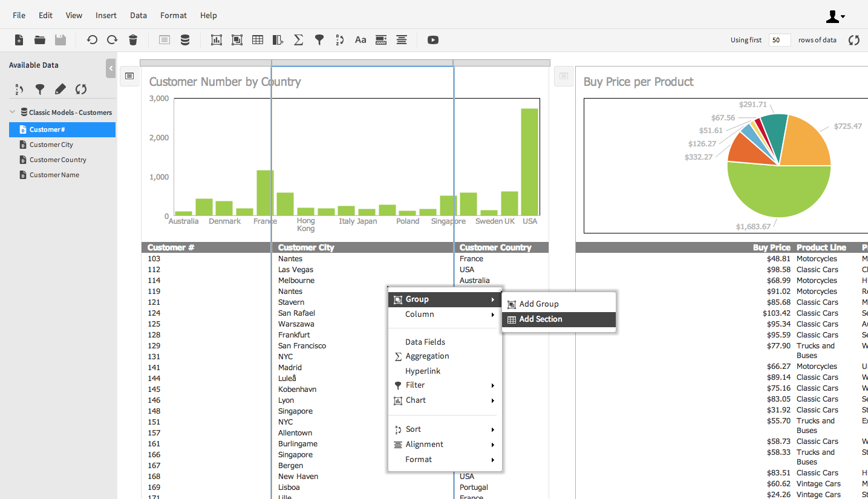868x499 pixels.
Task: Click the play preview toolbar button
Action: point(433,40)
